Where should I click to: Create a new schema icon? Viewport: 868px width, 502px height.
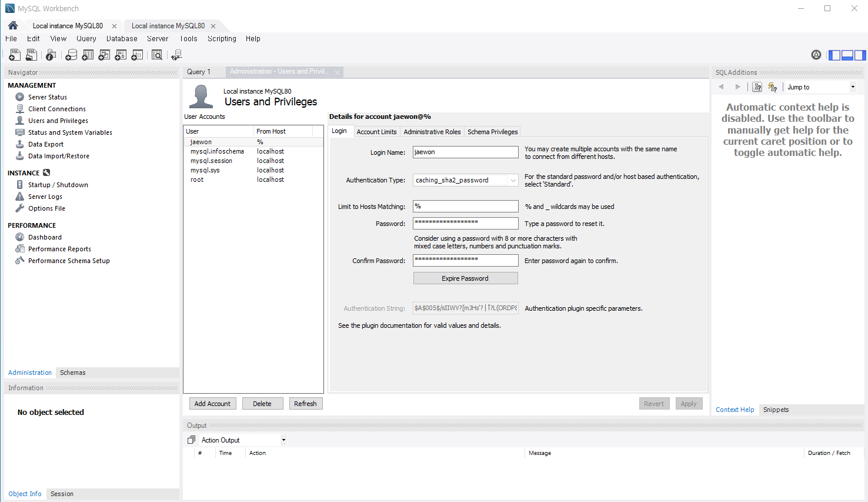(71, 55)
